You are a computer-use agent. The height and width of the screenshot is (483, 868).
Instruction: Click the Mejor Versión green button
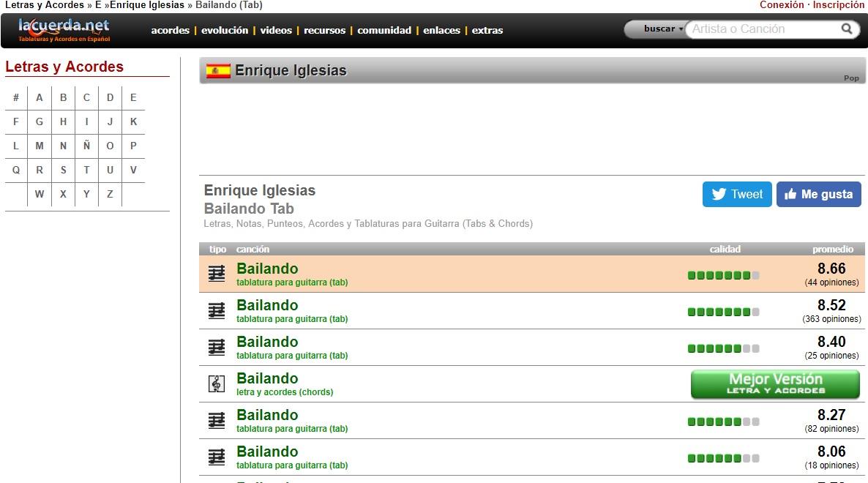[775, 384]
